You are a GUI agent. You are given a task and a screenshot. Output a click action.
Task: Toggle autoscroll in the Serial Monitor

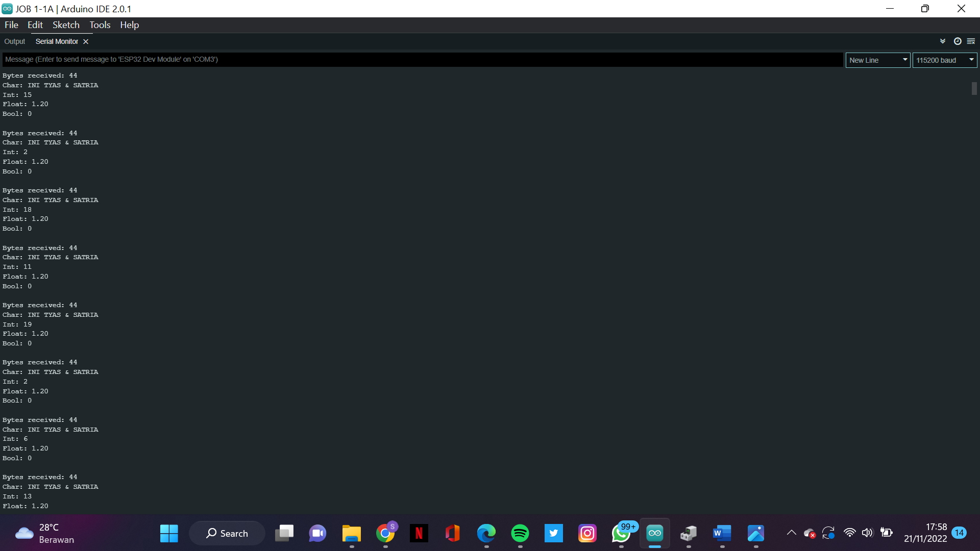[942, 41]
